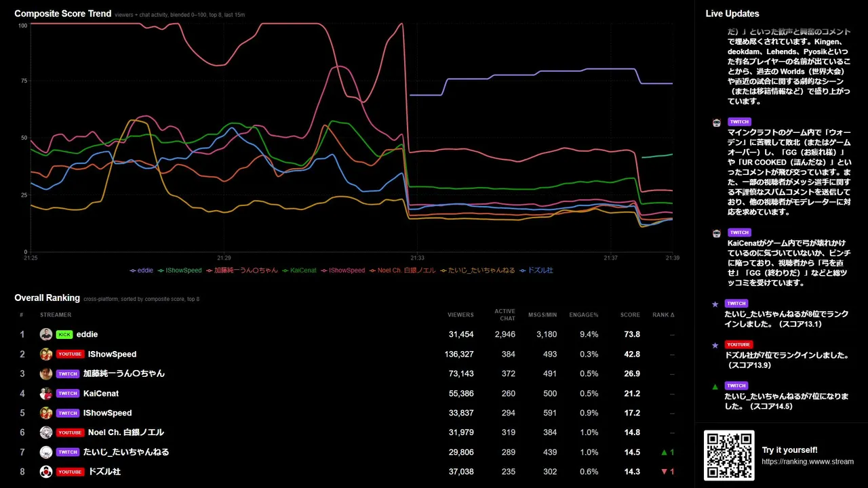The width and height of the screenshot is (868, 488).
Task: Click the 2,946 active chat value
Action: [x=505, y=335]
